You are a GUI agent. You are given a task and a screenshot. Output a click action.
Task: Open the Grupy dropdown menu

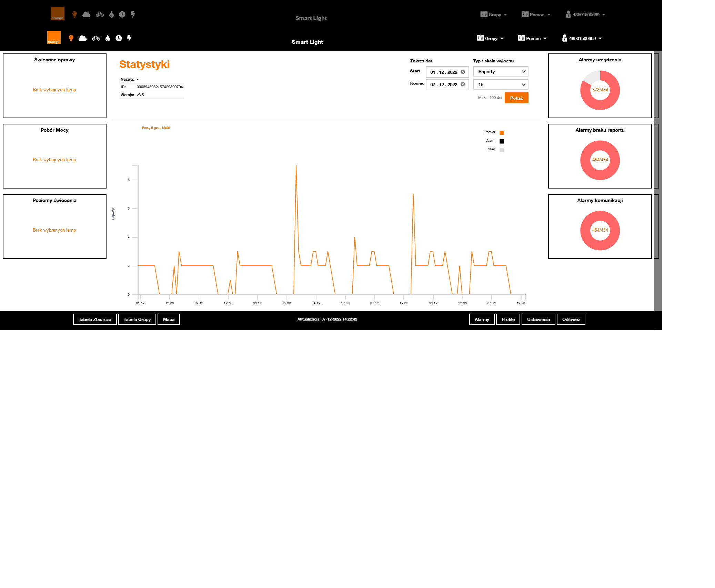point(490,38)
